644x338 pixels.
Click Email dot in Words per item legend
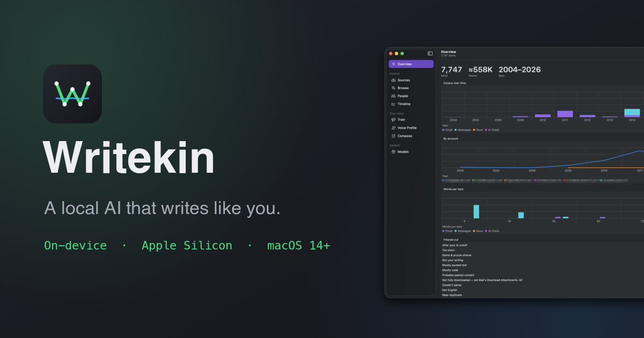click(x=443, y=231)
